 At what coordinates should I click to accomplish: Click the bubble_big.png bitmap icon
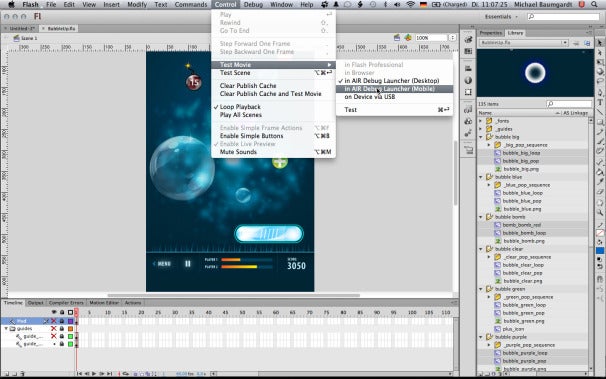(498, 169)
